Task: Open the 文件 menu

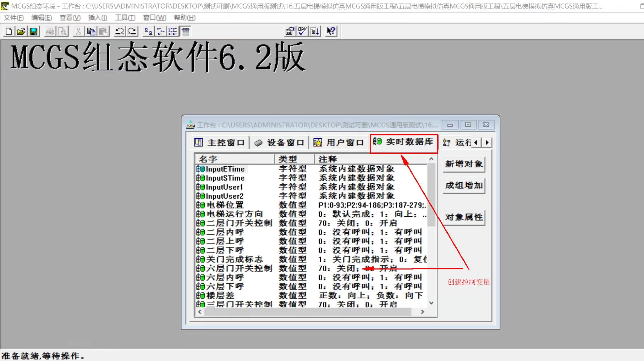Action: pos(13,17)
